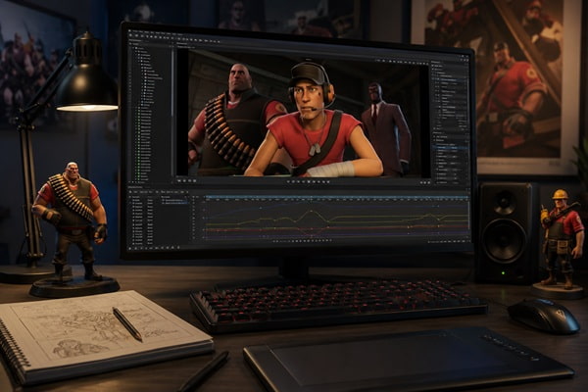Click the vertical scrollbar of the left outliner panel
Screen dimensions: 588x392
(172, 84)
